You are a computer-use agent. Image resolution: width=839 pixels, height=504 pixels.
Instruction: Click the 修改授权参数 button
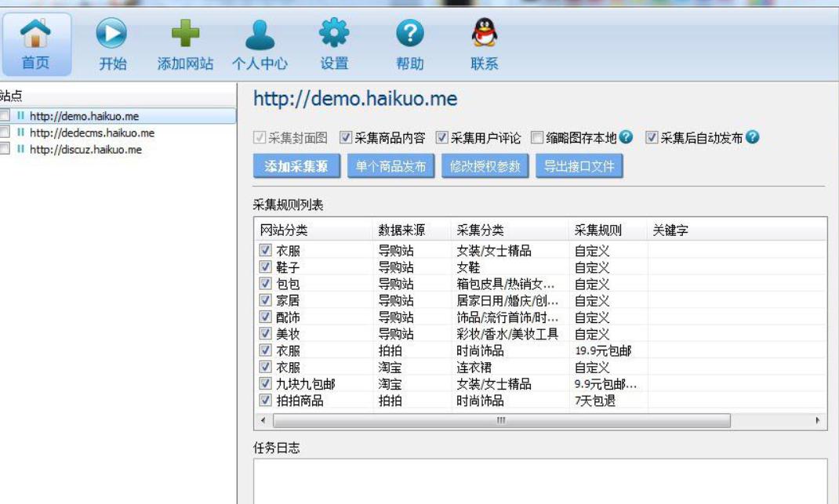(485, 166)
